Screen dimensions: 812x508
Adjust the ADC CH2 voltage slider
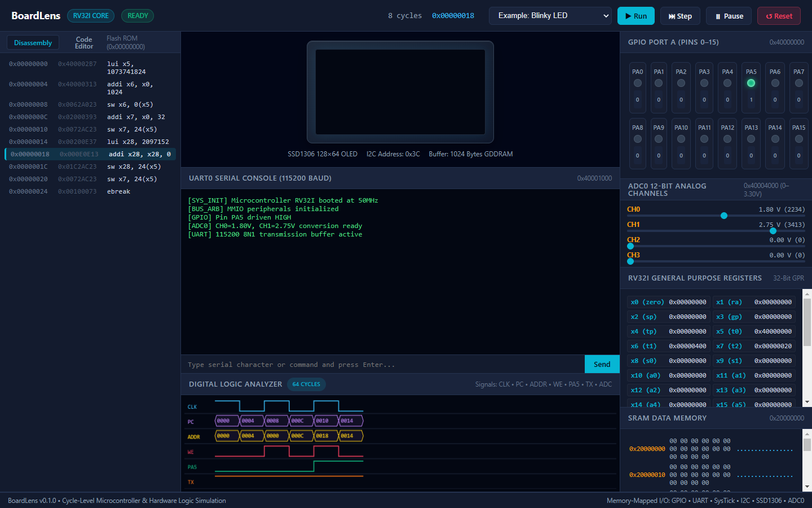pos(716,246)
